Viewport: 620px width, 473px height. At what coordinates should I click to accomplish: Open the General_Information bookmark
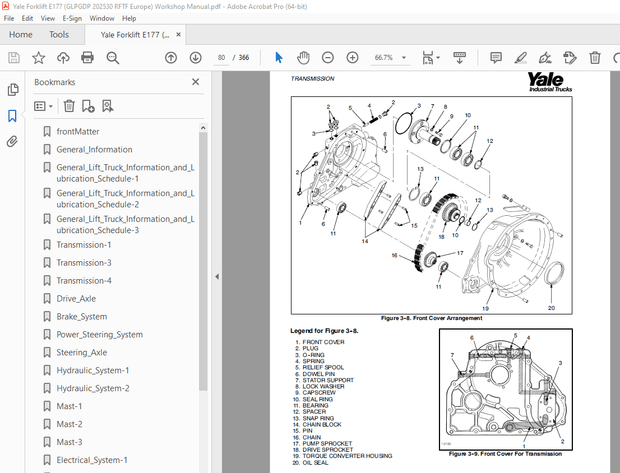[x=94, y=149]
